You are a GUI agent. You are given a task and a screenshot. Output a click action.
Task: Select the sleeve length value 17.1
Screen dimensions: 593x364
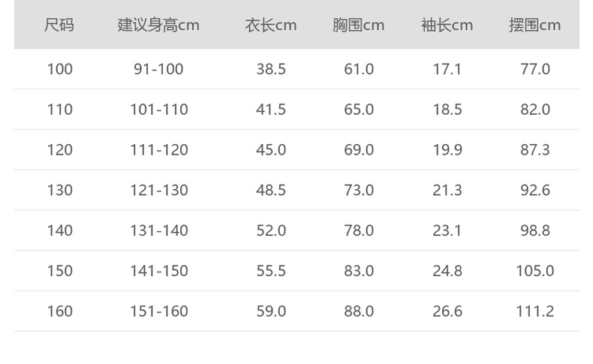[447, 69]
